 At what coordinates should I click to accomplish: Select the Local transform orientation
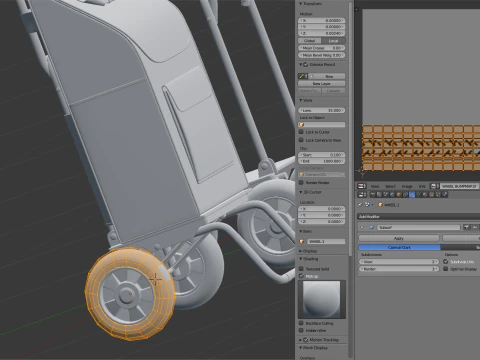tap(333, 41)
